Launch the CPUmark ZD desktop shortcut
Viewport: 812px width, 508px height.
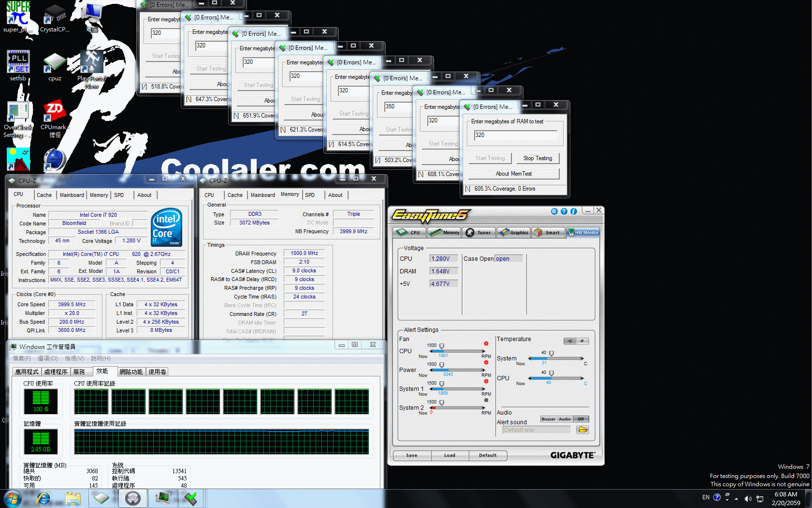pos(55,119)
